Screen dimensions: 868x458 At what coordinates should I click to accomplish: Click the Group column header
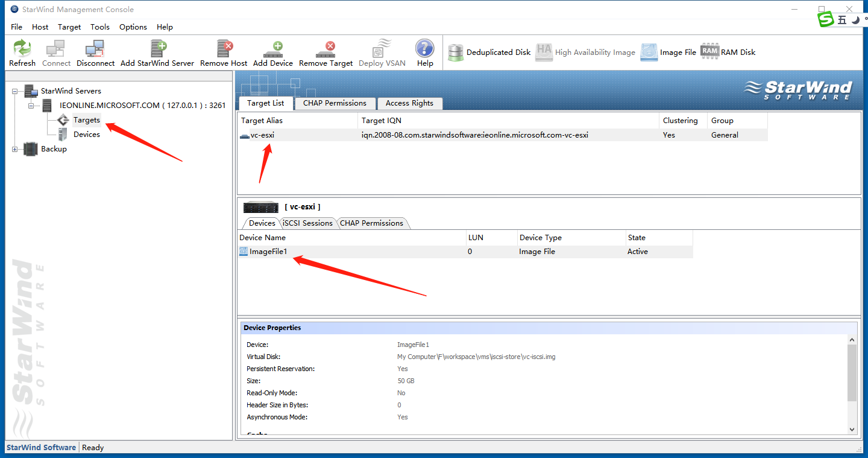(x=738, y=120)
